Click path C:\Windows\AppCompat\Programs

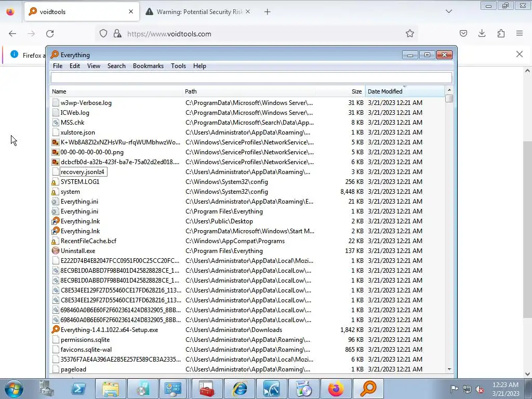point(235,241)
